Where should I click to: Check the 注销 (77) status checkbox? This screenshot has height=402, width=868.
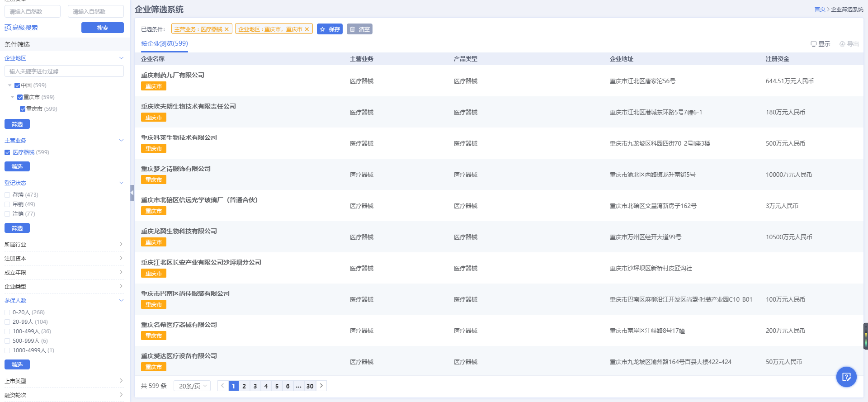point(7,214)
